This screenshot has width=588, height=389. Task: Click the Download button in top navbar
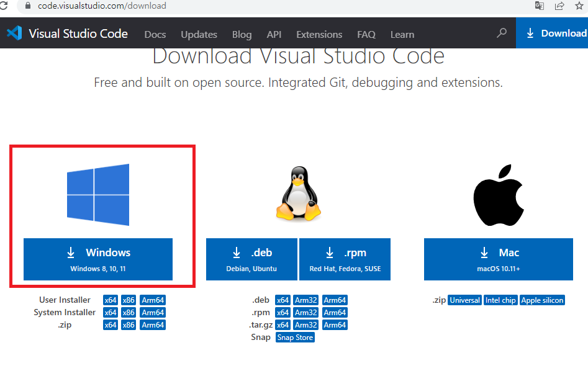(552, 33)
